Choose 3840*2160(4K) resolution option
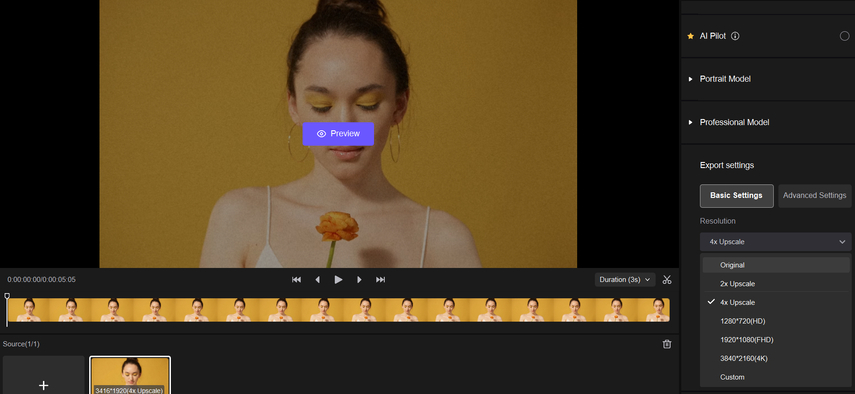The width and height of the screenshot is (855, 394). click(x=775, y=359)
